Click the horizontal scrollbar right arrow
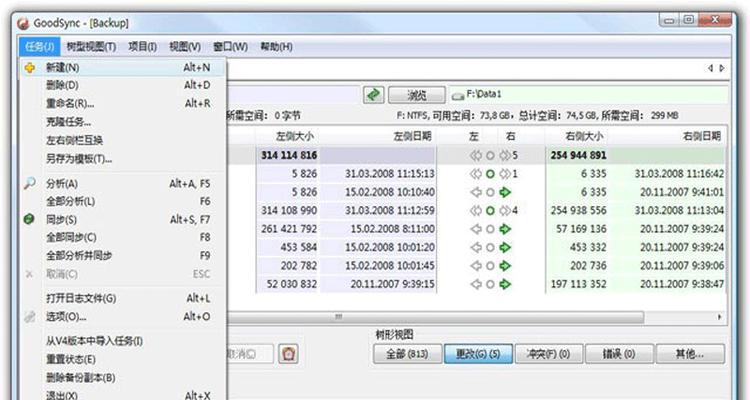The image size is (750, 400). (719, 317)
